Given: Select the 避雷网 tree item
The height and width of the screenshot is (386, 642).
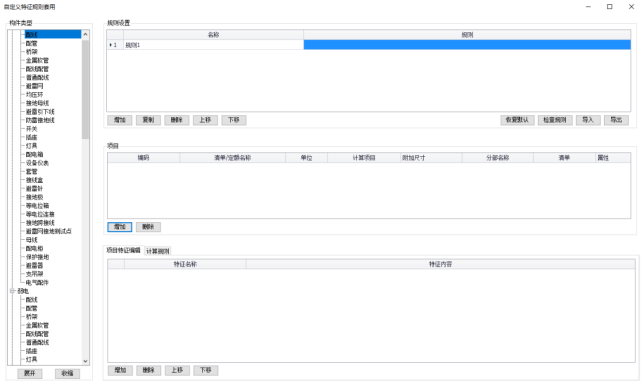Looking at the screenshot, I should 34,86.
